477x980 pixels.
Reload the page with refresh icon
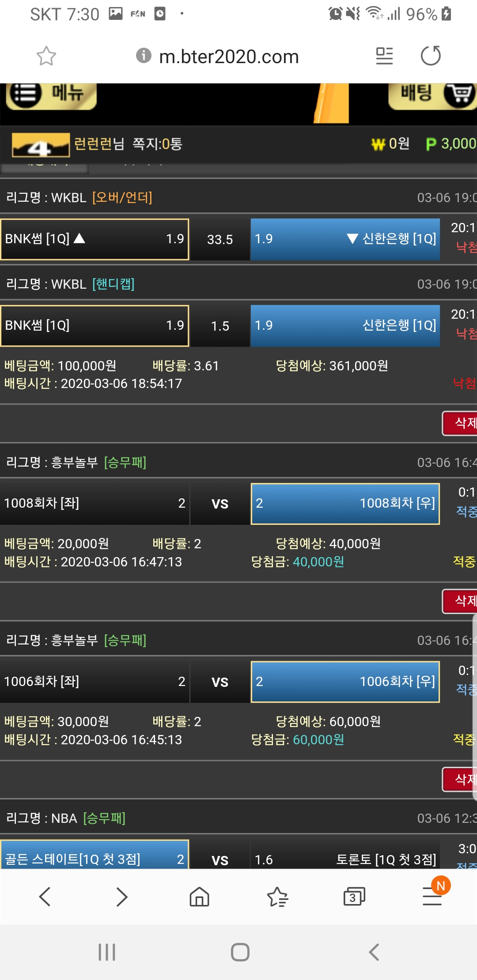pyautogui.click(x=431, y=56)
